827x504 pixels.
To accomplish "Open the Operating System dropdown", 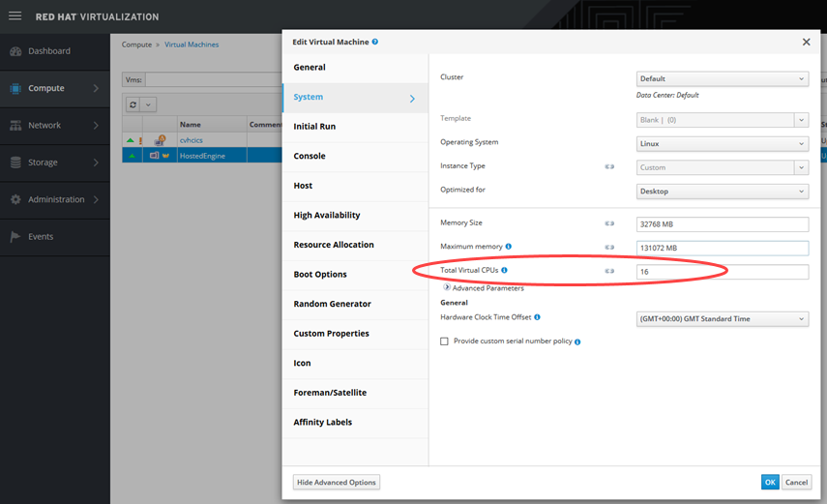I will pos(722,143).
